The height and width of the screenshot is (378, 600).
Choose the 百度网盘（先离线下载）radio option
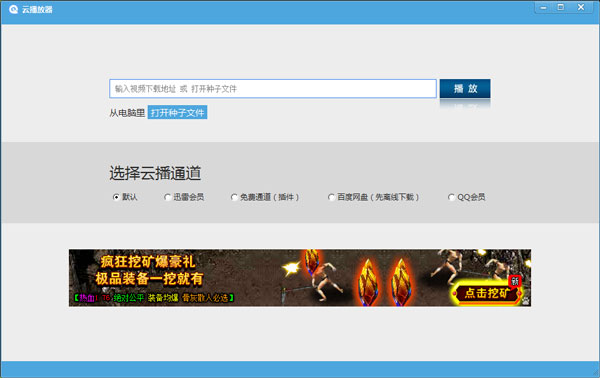pos(331,197)
